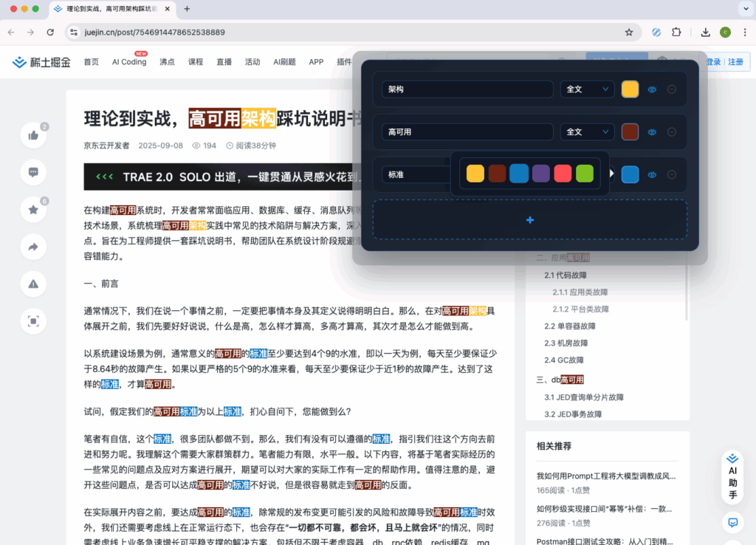The height and width of the screenshot is (545, 756).
Task: Open comments via the speech bubble icon
Action: [33, 172]
